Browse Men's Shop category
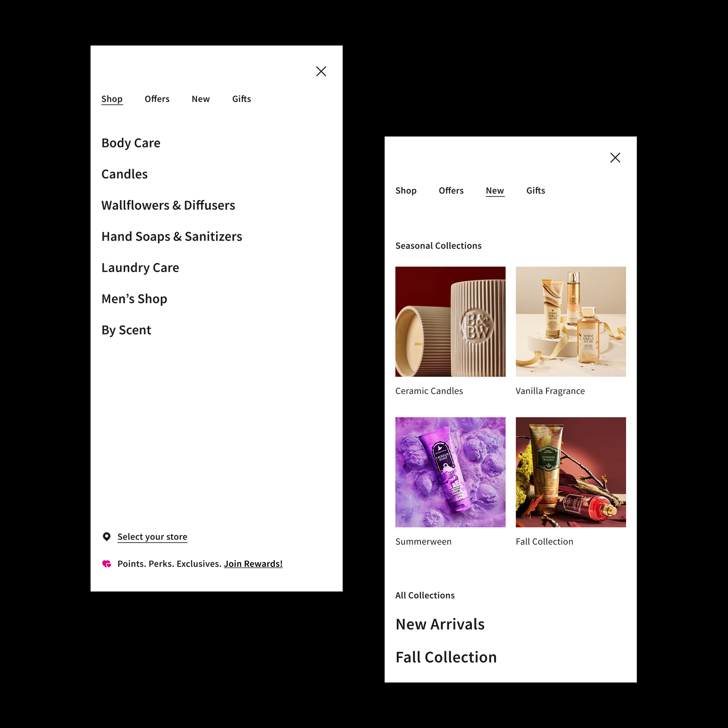 [x=134, y=299]
